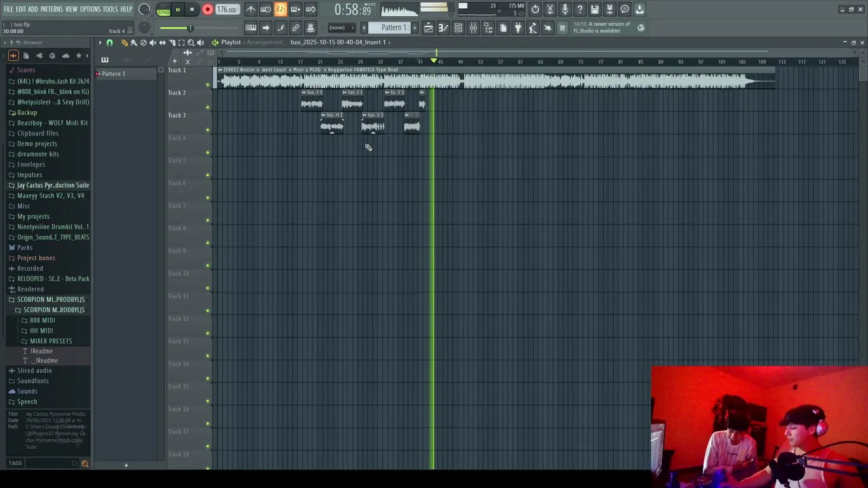Expand the Sliced audio folder
This screenshot has width=868, height=488.
coord(35,371)
